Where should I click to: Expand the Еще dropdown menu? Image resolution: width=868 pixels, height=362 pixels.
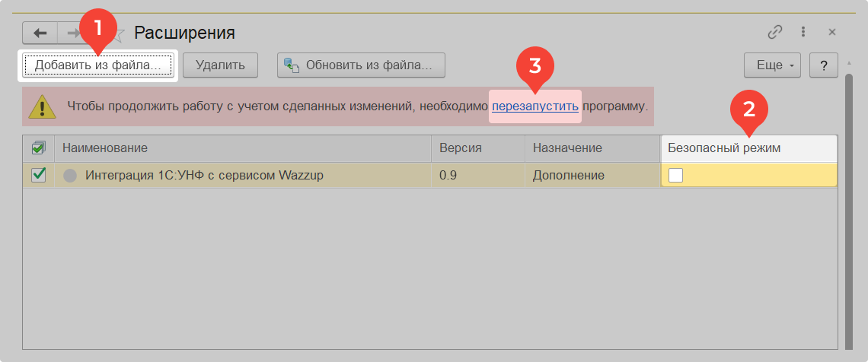click(773, 65)
